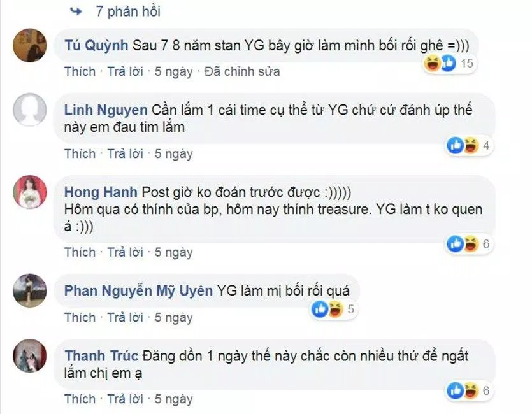Screen dimensions: 532x414
Task: Click the Like thumb icon on Linh Nguyen's comment
Action: 456,145
